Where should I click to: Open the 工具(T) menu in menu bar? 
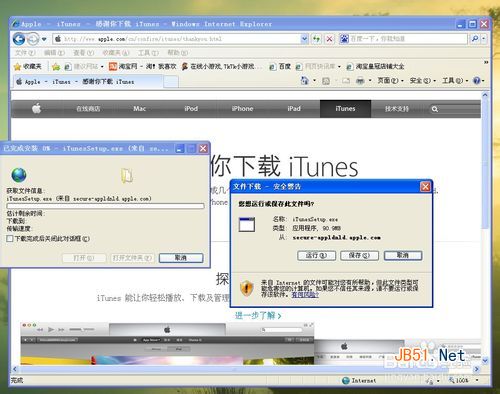(148, 53)
